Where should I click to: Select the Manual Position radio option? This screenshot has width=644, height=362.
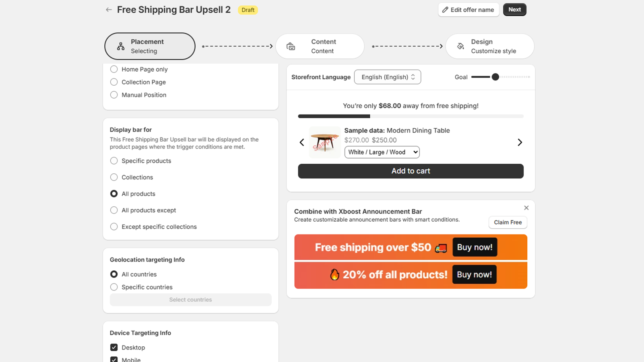[114, 95]
